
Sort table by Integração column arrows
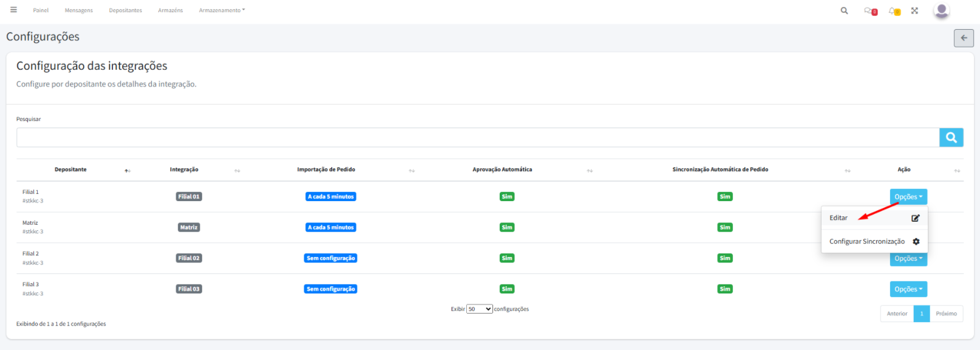tap(237, 170)
